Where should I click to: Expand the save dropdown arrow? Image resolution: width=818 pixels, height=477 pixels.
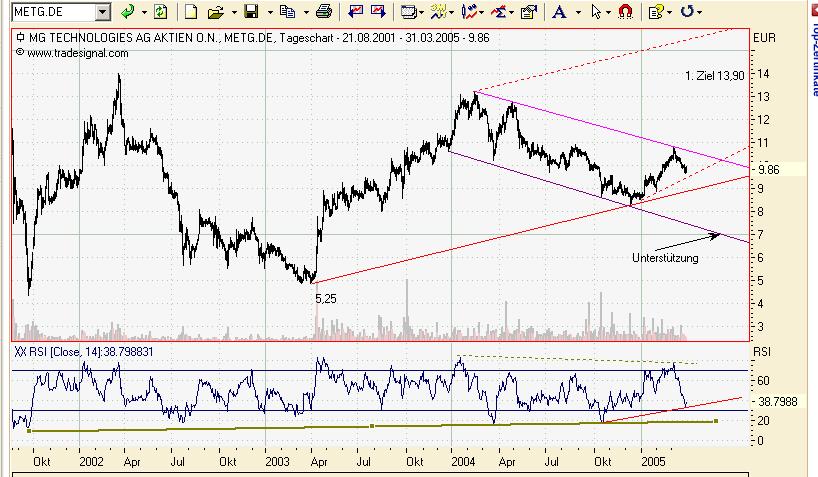point(270,11)
